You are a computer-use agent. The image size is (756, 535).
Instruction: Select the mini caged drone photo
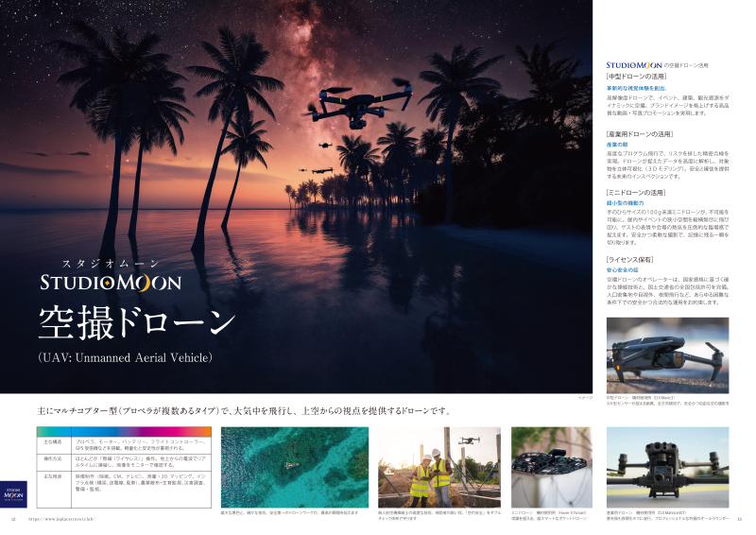click(552, 467)
